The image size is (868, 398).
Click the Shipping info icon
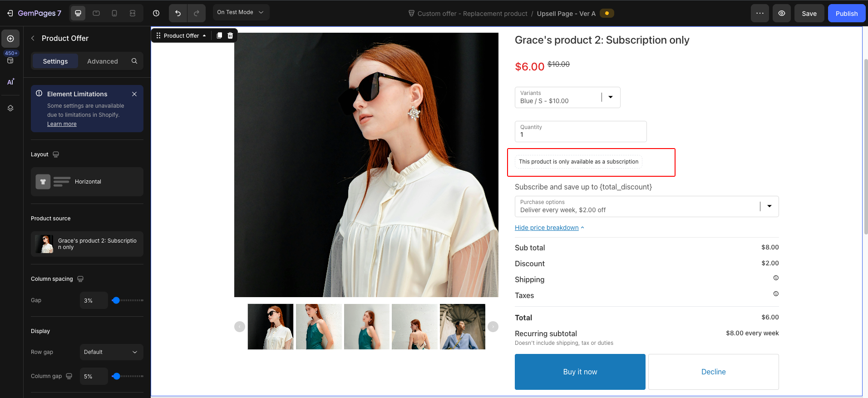point(776,278)
